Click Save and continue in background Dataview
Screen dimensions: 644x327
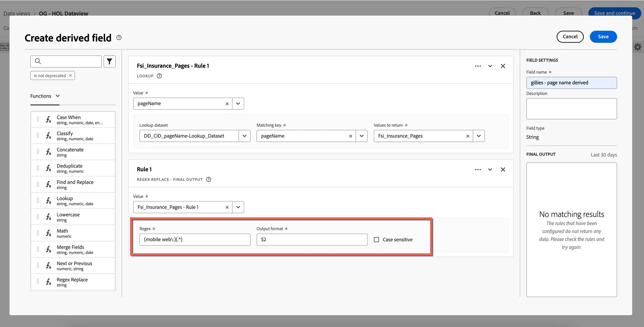[x=615, y=13]
